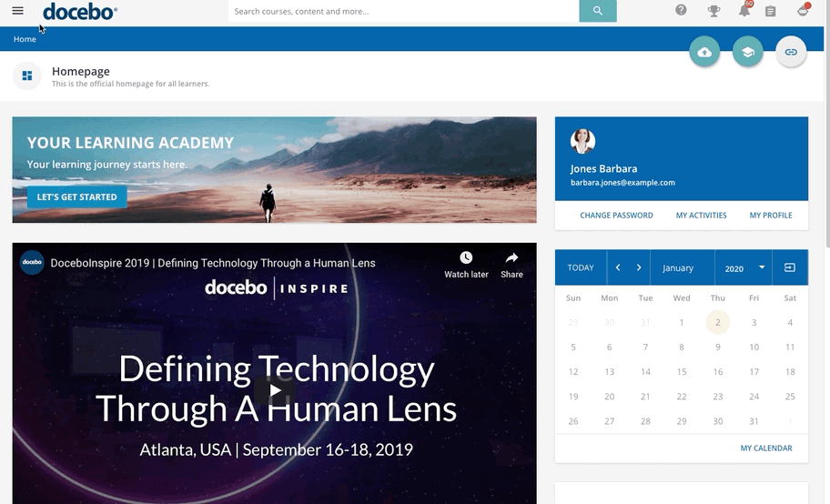Click the TODAY calendar button

[x=581, y=267]
